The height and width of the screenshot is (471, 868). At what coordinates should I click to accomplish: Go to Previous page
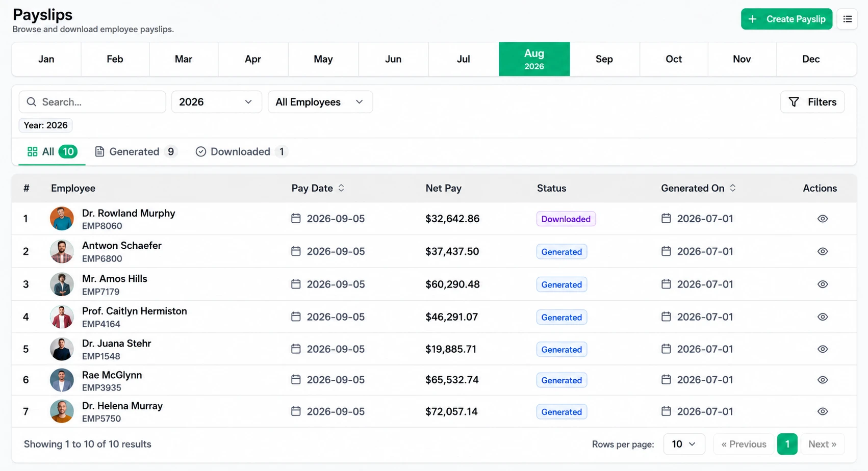tap(744, 444)
